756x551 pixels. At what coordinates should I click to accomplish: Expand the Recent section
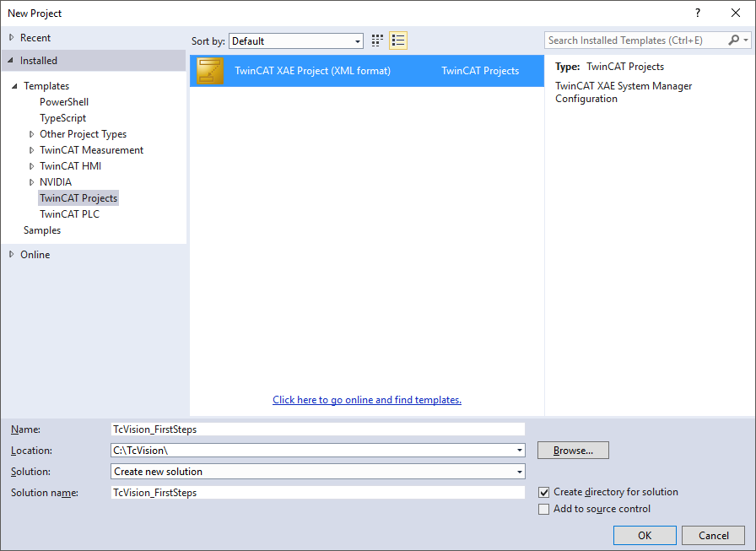click(12, 38)
